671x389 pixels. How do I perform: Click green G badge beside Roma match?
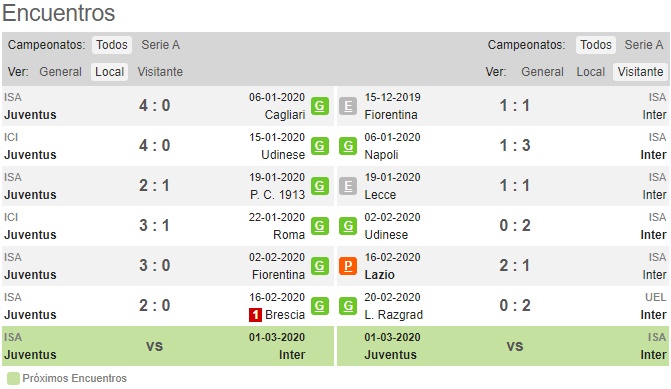[x=320, y=226]
